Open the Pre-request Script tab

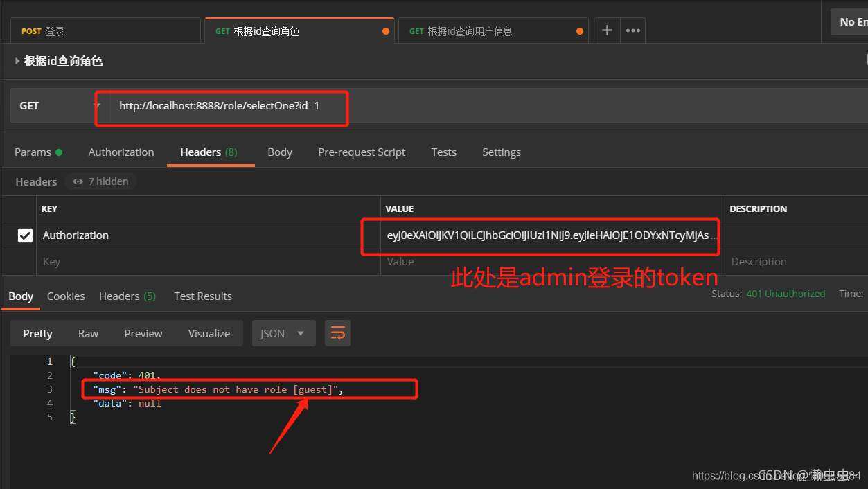(362, 152)
